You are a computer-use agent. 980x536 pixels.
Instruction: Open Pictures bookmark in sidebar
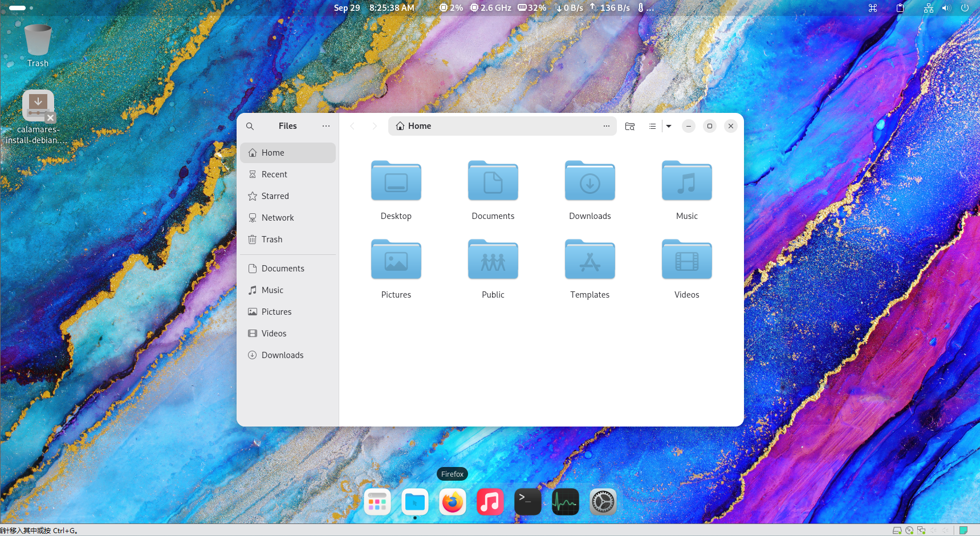pos(288,312)
